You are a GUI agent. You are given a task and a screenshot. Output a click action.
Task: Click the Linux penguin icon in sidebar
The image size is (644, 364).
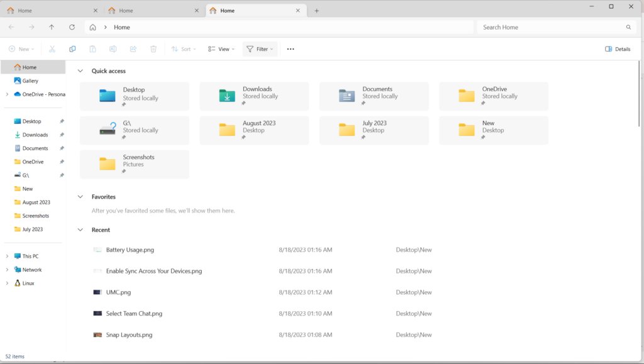17,284
